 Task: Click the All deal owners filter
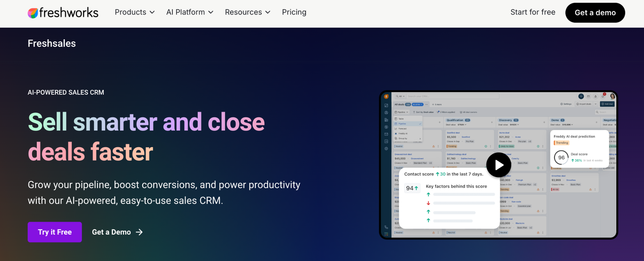pyautogui.click(x=469, y=112)
